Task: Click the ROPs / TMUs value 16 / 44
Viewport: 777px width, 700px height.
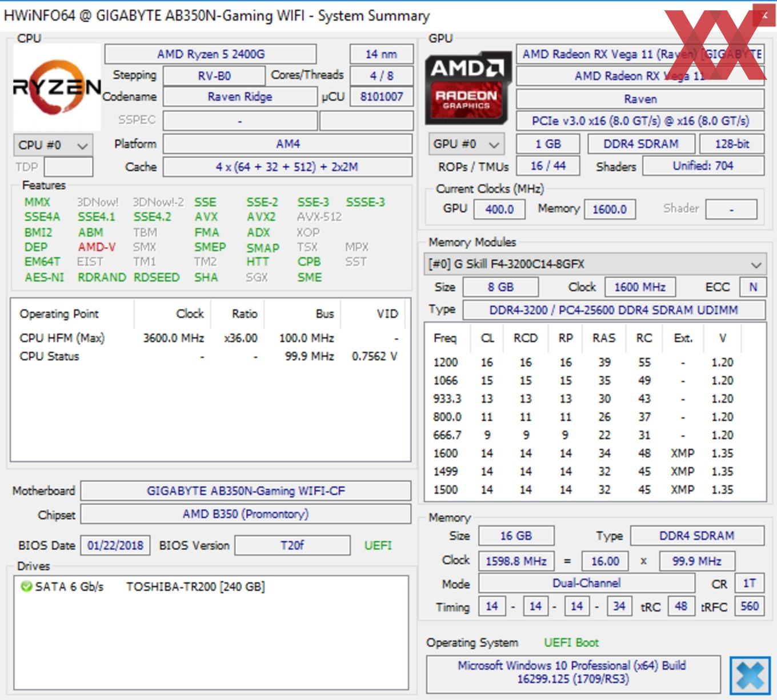Action: (548, 166)
